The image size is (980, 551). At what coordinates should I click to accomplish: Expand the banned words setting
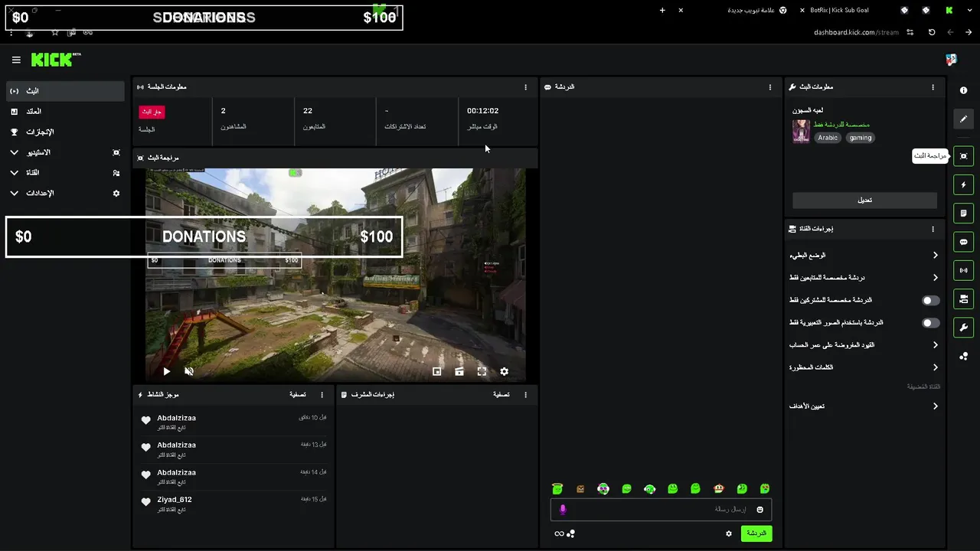[x=864, y=367]
